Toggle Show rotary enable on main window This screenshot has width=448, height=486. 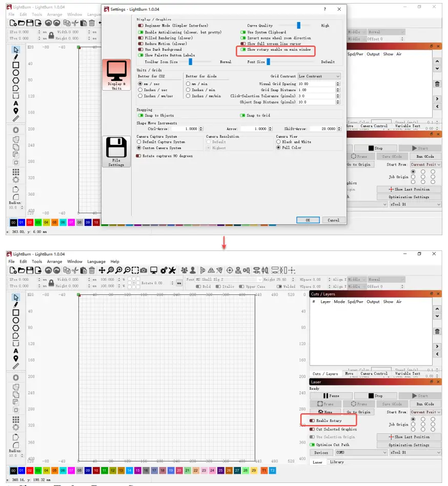click(243, 50)
